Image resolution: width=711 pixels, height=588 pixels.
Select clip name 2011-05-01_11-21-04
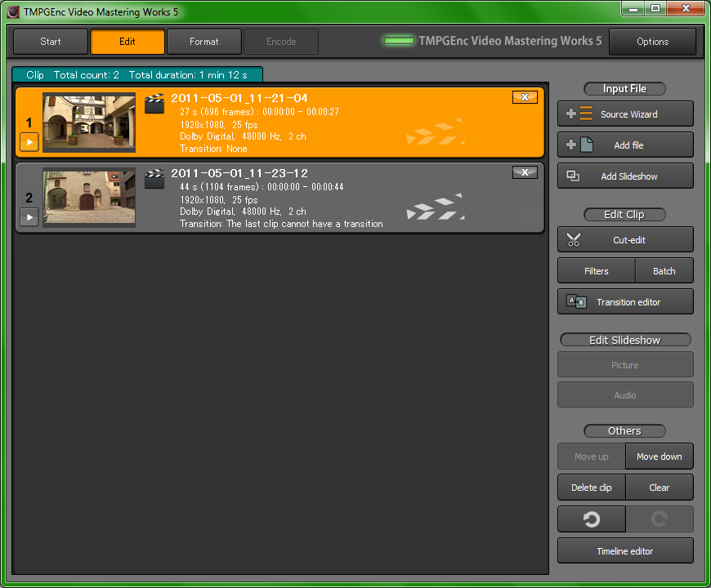coord(239,98)
